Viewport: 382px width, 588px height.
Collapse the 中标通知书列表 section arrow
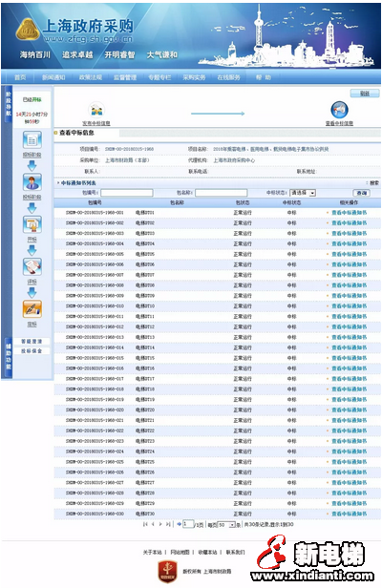(58, 183)
